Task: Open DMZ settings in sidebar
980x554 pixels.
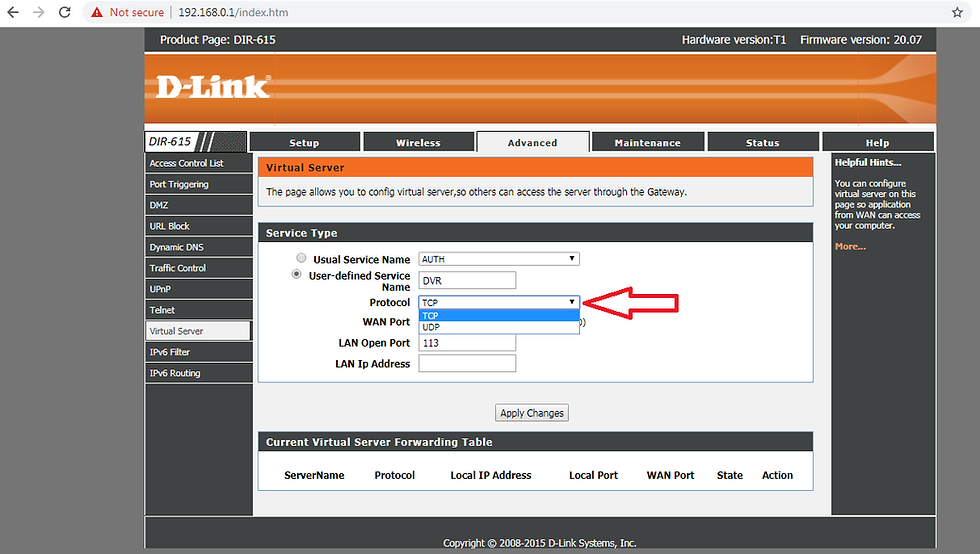Action: [x=199, y=205]
